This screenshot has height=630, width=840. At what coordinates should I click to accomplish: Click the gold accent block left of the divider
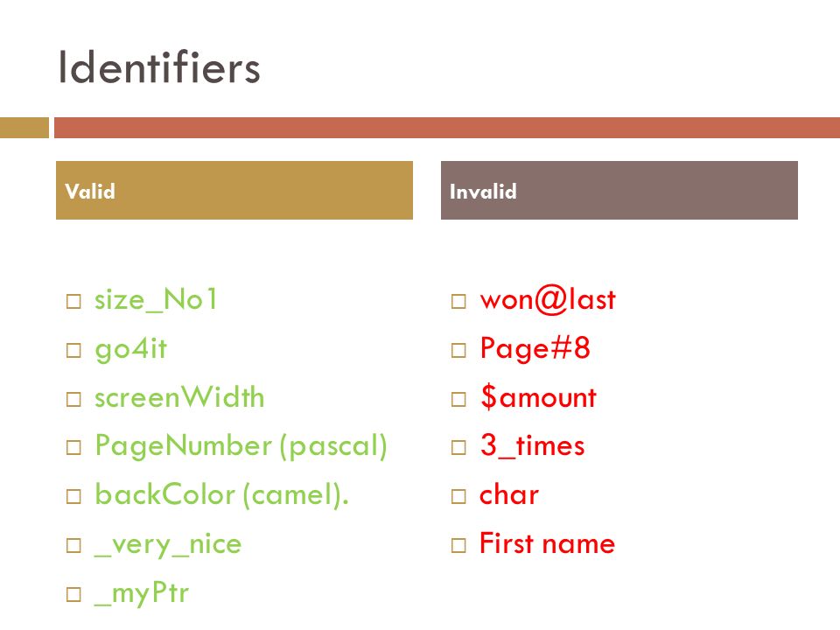tap(24, 128)
